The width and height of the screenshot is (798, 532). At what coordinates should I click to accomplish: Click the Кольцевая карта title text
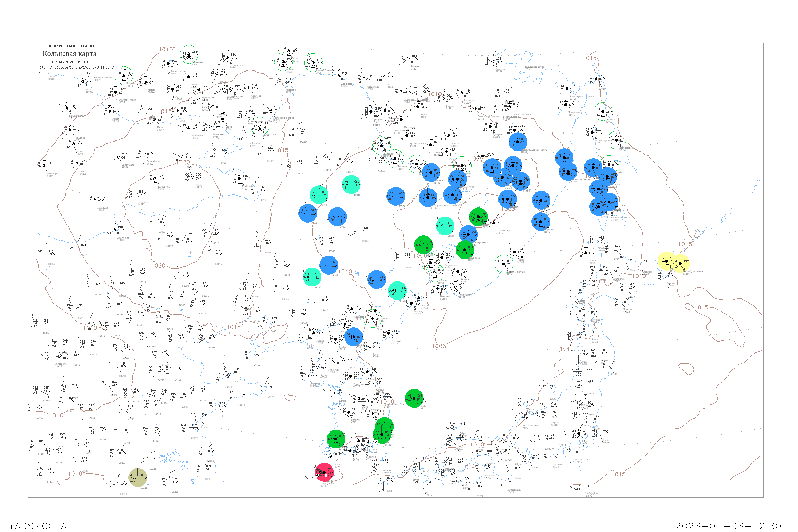click(x=69, y=54)
